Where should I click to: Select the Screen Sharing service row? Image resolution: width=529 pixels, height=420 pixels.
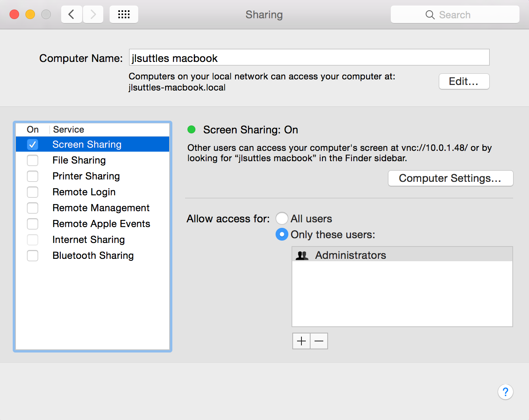[x=93, y=144]
